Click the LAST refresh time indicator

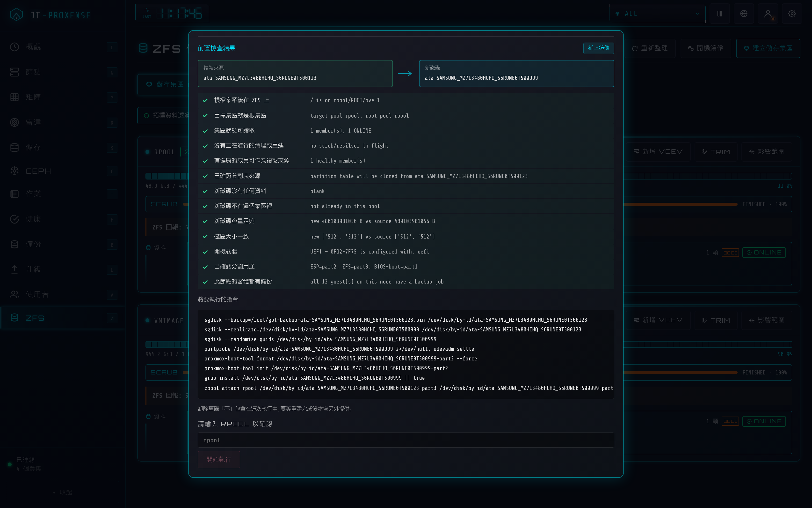point(172,14)
